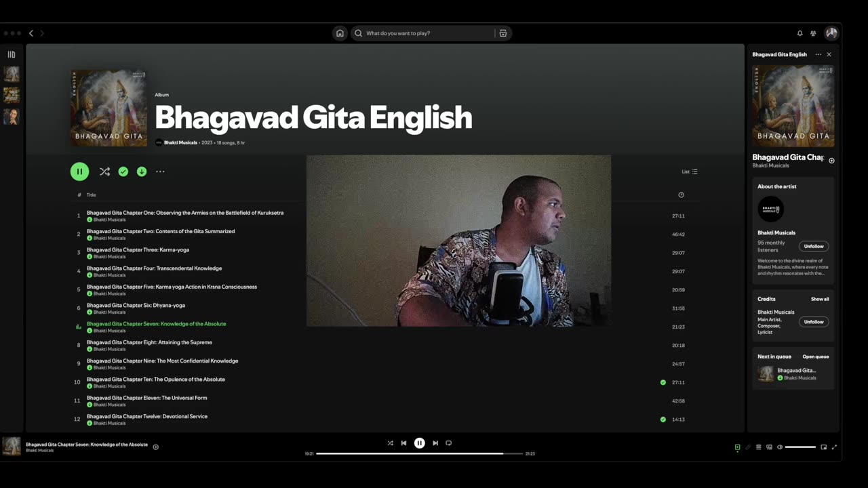Skip to previous track
Screen dimensions: 868x488
[403, 443]
